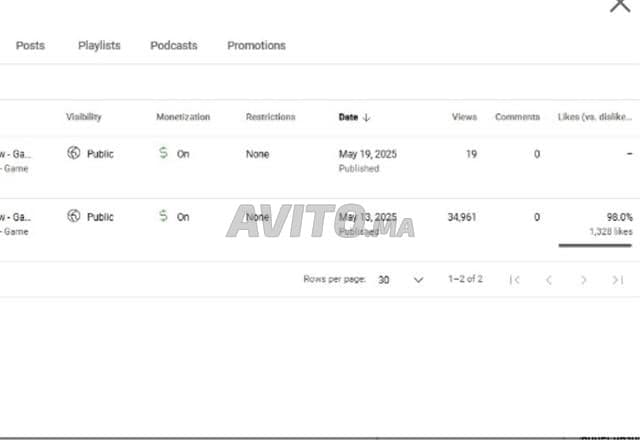Click the 98.0% likes ratio
Image resolution: width=640 pixels, height=440 pixels.
[x=619, y=217]
